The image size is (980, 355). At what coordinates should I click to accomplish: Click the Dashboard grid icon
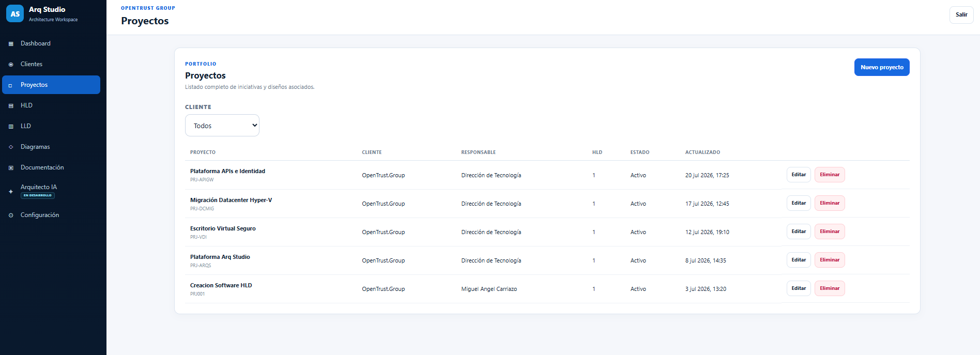click(11, 44)
